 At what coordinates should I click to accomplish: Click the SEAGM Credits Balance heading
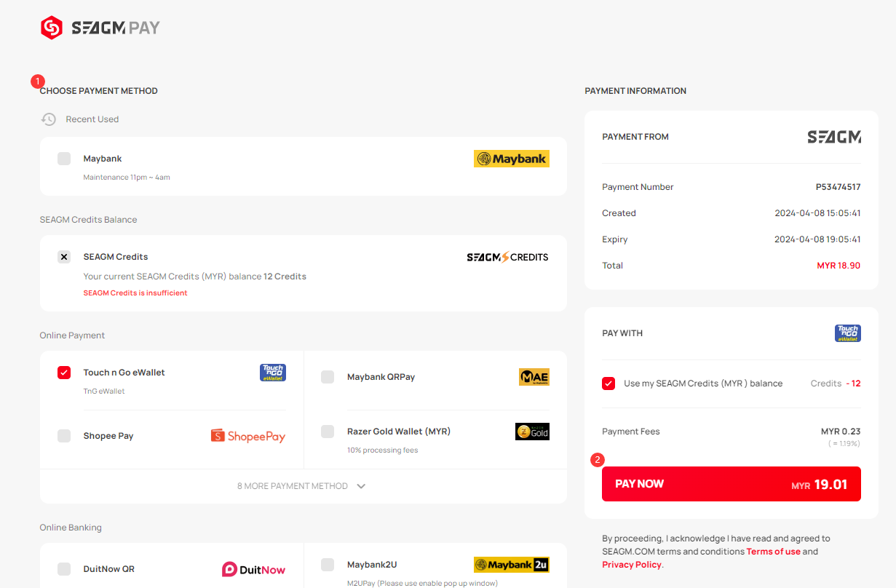(x=88, y=220)
